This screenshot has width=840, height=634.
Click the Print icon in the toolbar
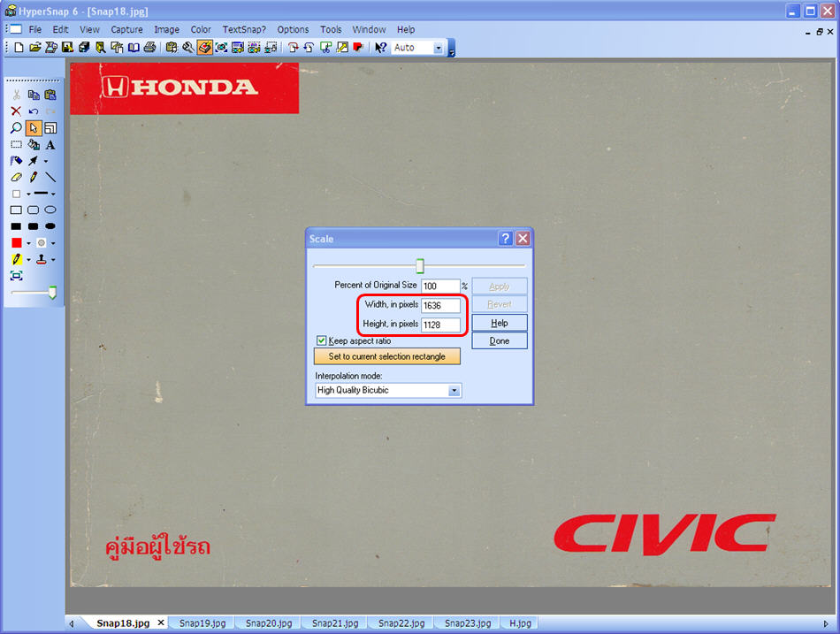[x=150, y=47]
